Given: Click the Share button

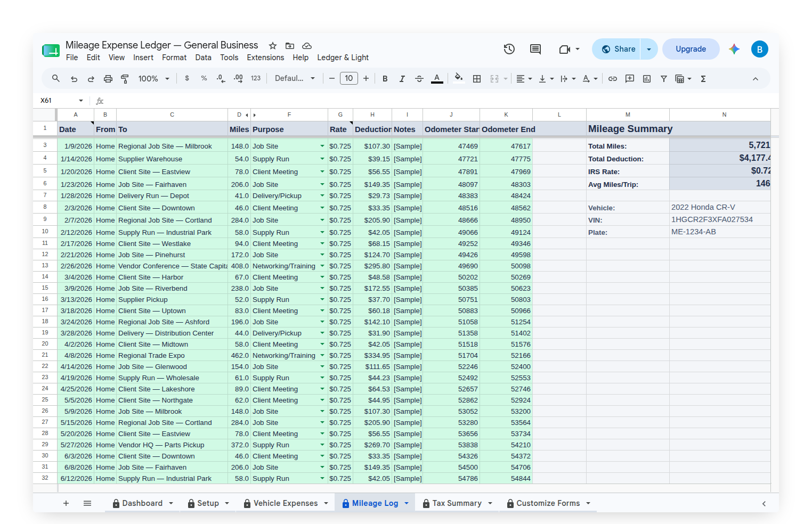Looking at the screenshot, I should pos(617,49).
